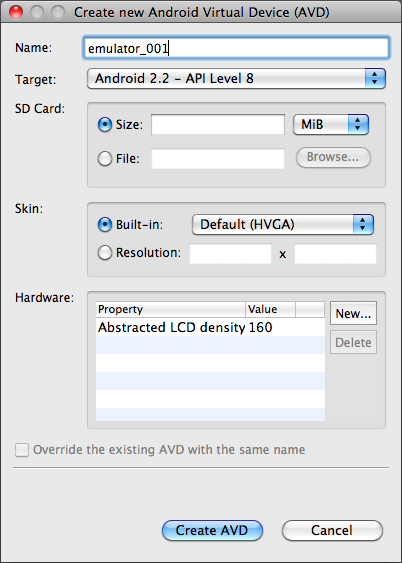Click the Name field containing emulator_001
Screen dimensions: 402x563
coord(236,48)
